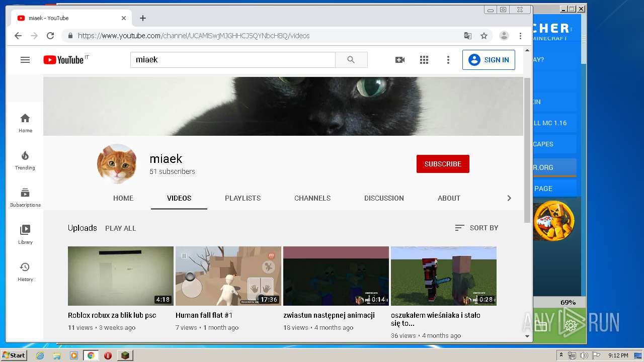The height and width of the screenshot is (362, 644).
Task: Subscribe to the miaek channel
Action: (x=443, y=164)
